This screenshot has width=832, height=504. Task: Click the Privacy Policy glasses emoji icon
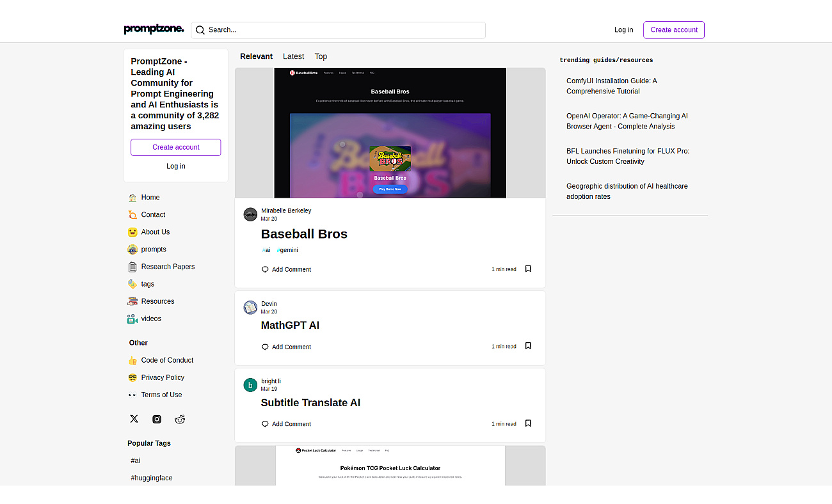(x=132, y=378)
